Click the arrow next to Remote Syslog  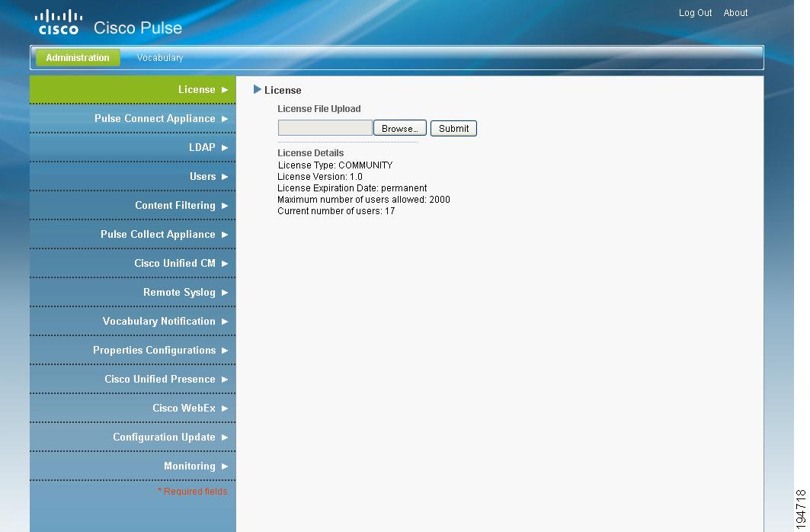(223, 292)
